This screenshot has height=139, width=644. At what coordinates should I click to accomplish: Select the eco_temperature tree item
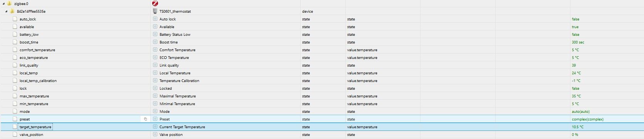34,58
